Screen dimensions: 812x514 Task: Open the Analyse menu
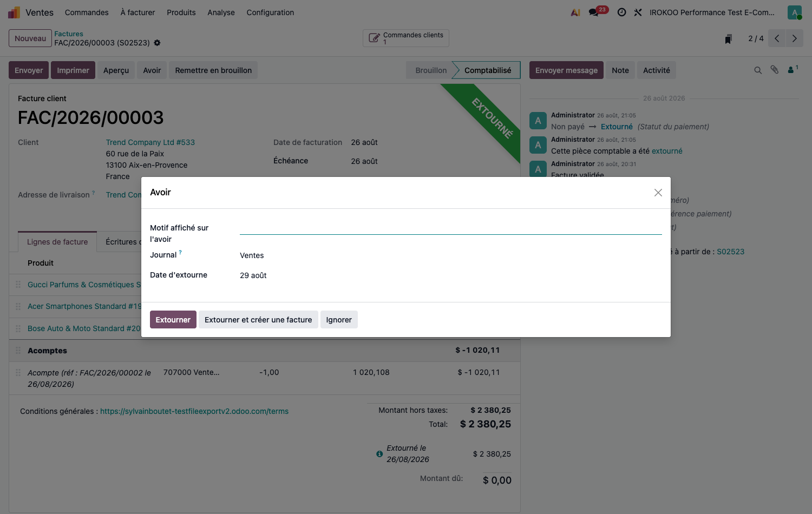221,12
